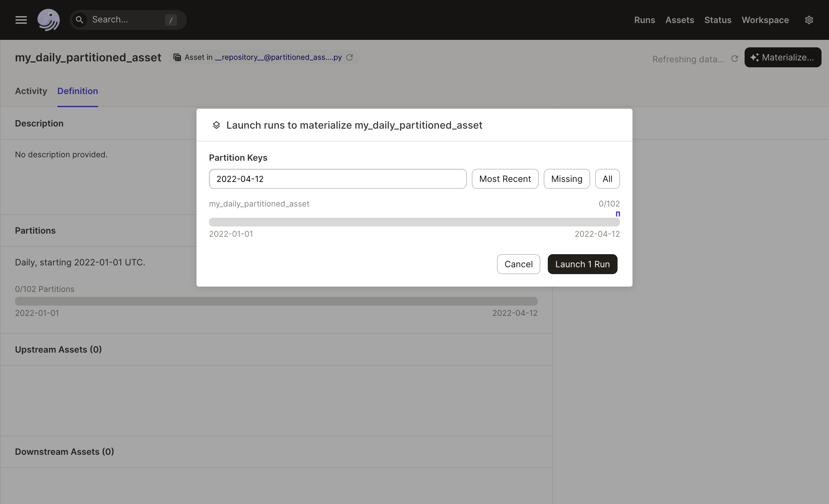Click the Dagster octopus logo
The image size is (829, 504).
tap(49, 20)
